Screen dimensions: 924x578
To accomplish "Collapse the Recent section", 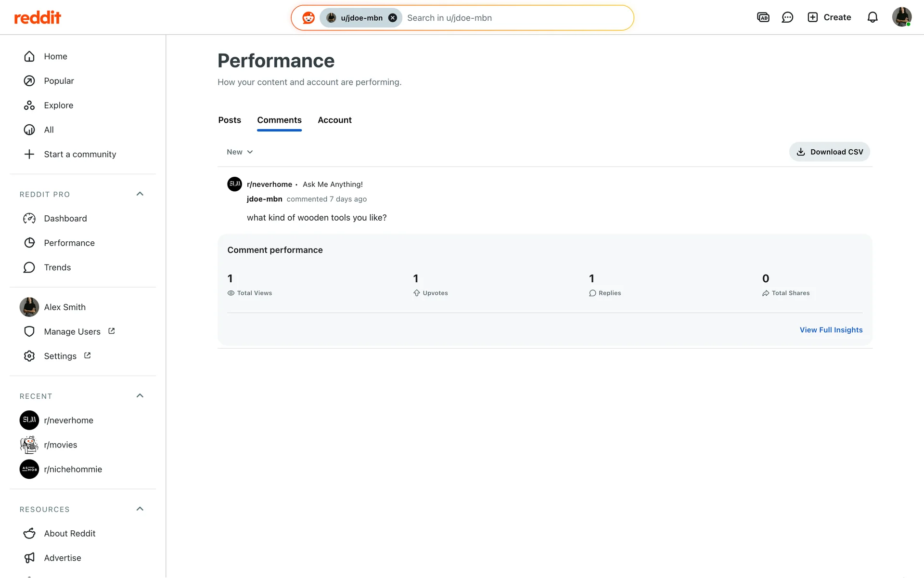I will click(x=140, y=396).
